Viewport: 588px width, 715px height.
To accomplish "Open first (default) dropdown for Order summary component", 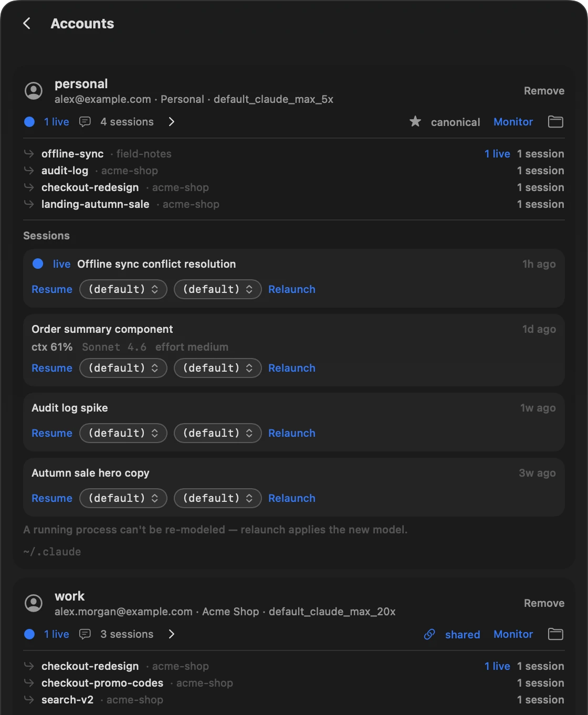I will coord(123,368).
